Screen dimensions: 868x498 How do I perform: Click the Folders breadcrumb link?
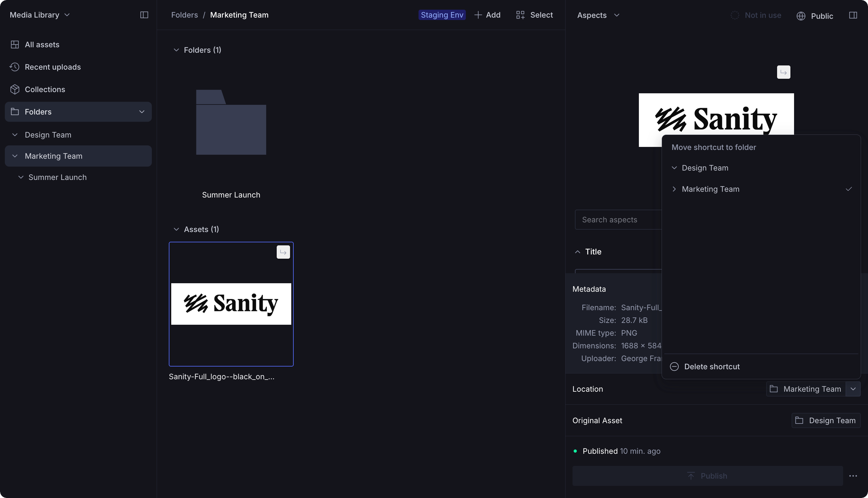coord(185,15)
